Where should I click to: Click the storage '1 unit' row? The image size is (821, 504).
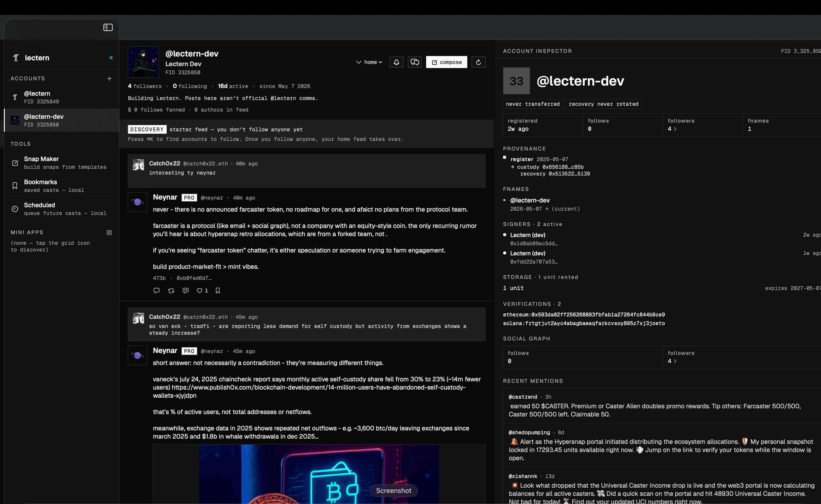pyautogui.click(x=662, y=288)
